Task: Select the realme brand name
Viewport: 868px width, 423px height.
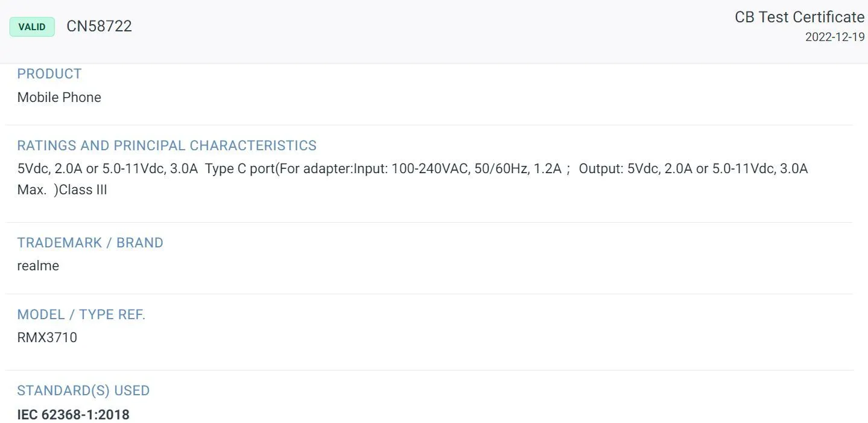Action: (38, 266)
